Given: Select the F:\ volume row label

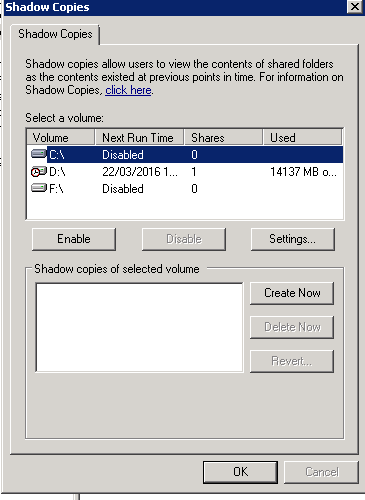Looking at the screenshot, I should pyautogui.click(x=56, y=189).
